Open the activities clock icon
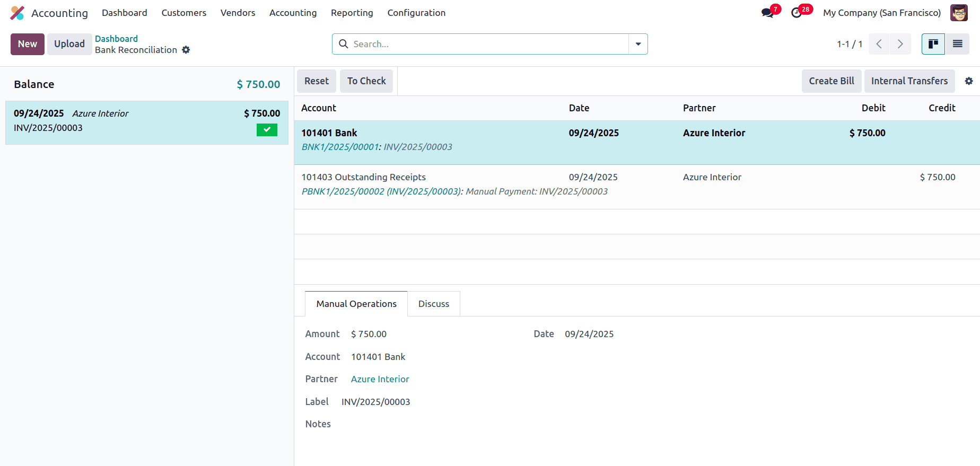980x466 pixels. click(x=797, y=13)
